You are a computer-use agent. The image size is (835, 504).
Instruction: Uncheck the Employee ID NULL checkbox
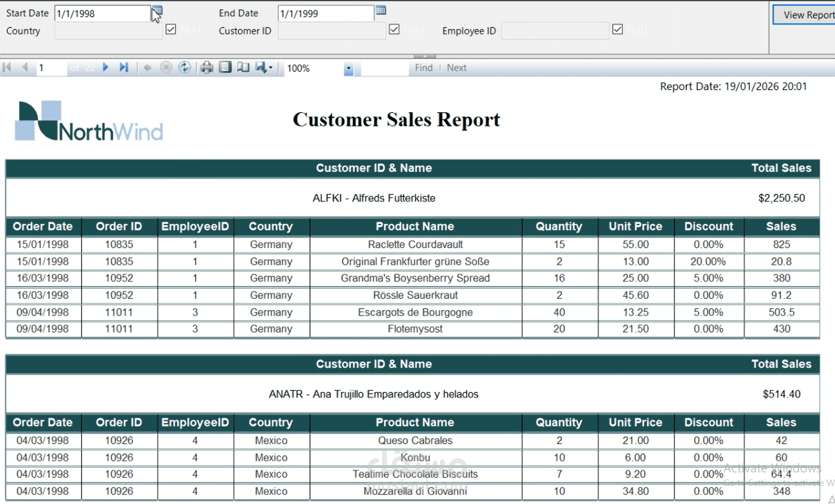[x=617, y=30]
